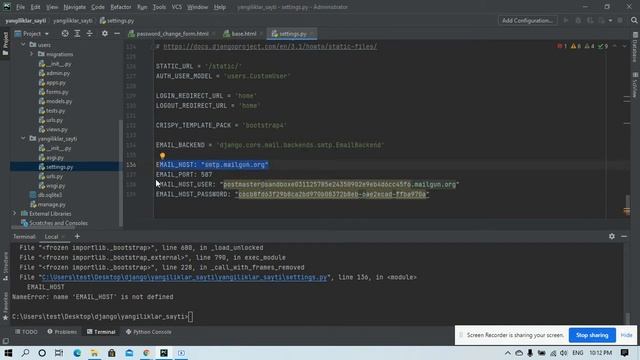Open the Python Console tool window

click(x=149, y=332)
